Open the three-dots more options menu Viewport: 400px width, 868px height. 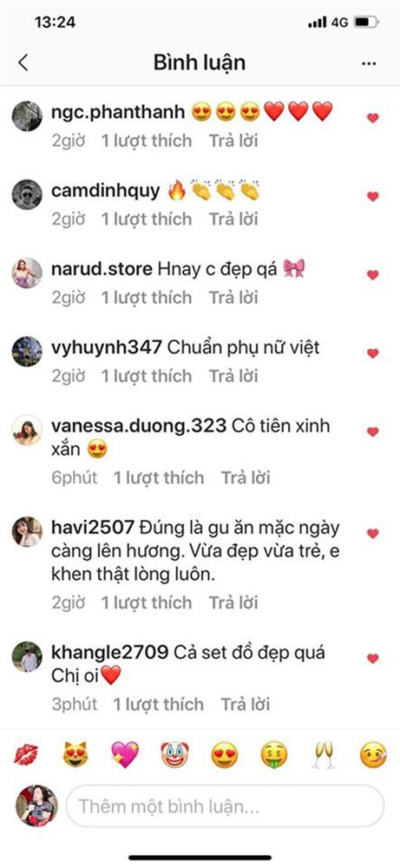369,63
